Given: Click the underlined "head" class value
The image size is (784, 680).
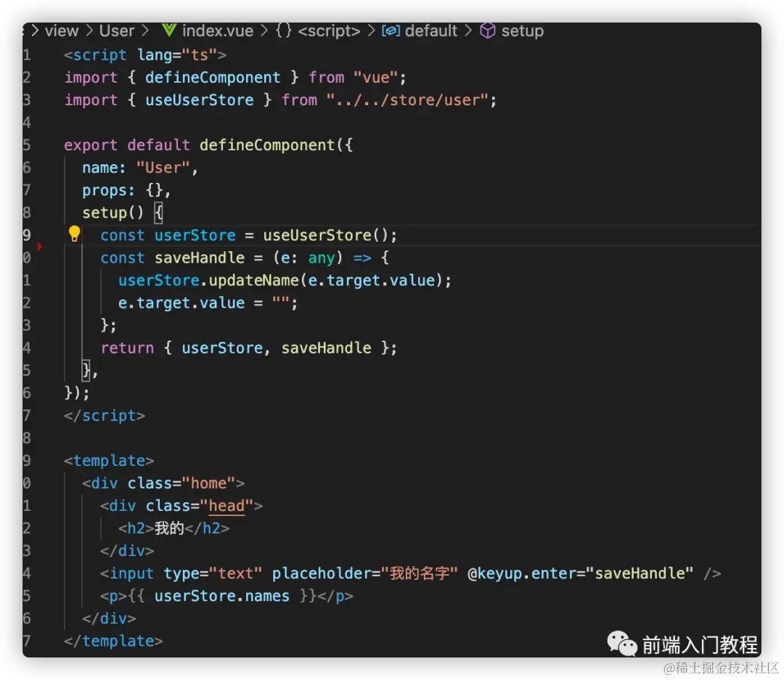Looking at the screenshot, I should (226, 506).
